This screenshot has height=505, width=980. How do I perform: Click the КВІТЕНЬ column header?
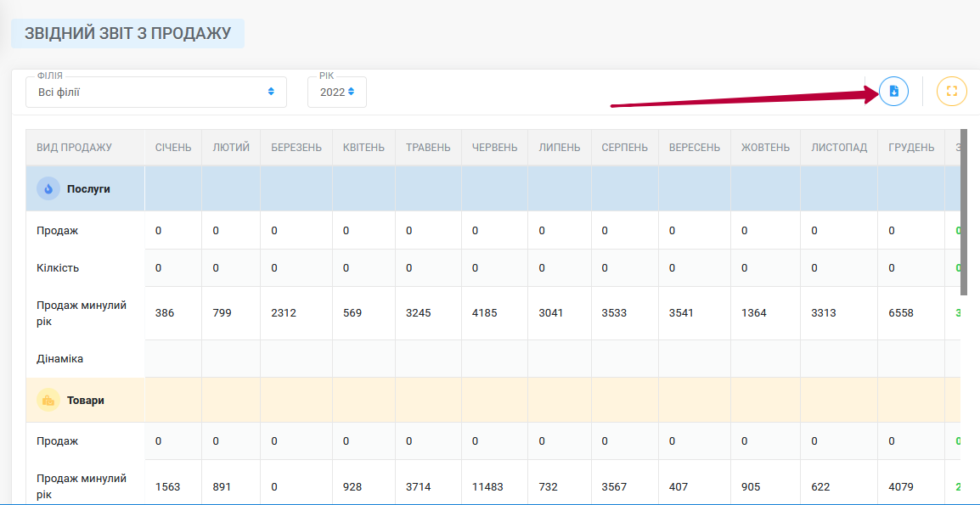(x=363, y=148)
